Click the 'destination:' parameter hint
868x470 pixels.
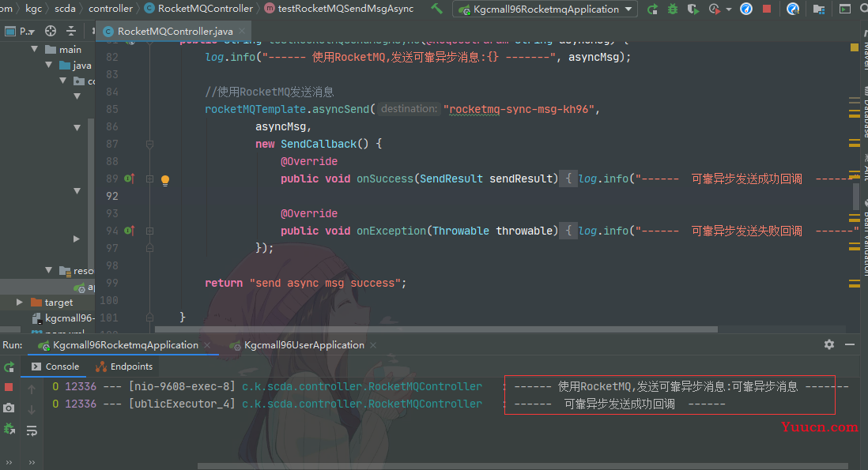[x=409, y=109]
